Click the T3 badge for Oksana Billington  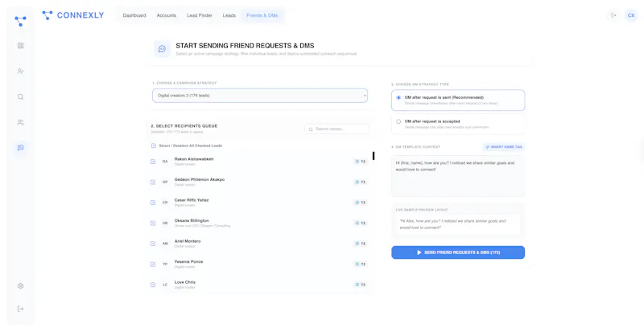tap(360, 223)
